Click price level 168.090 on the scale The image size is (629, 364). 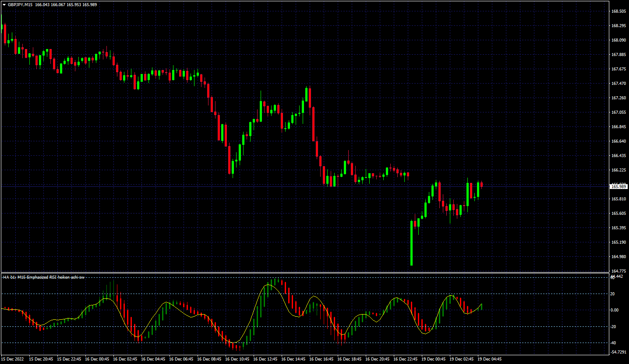point(619,40)
